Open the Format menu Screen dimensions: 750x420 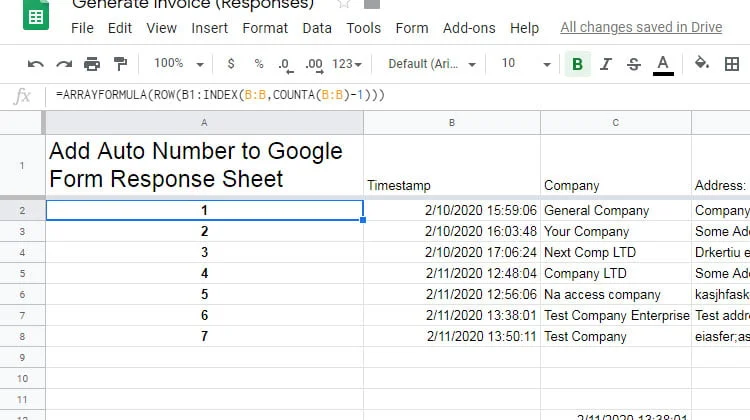coord(265,28)
